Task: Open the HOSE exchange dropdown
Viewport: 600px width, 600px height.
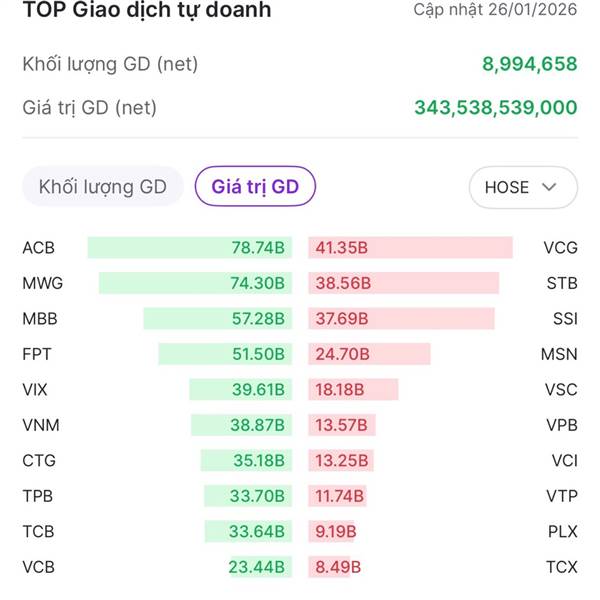Action: click(x=522, y=187)
